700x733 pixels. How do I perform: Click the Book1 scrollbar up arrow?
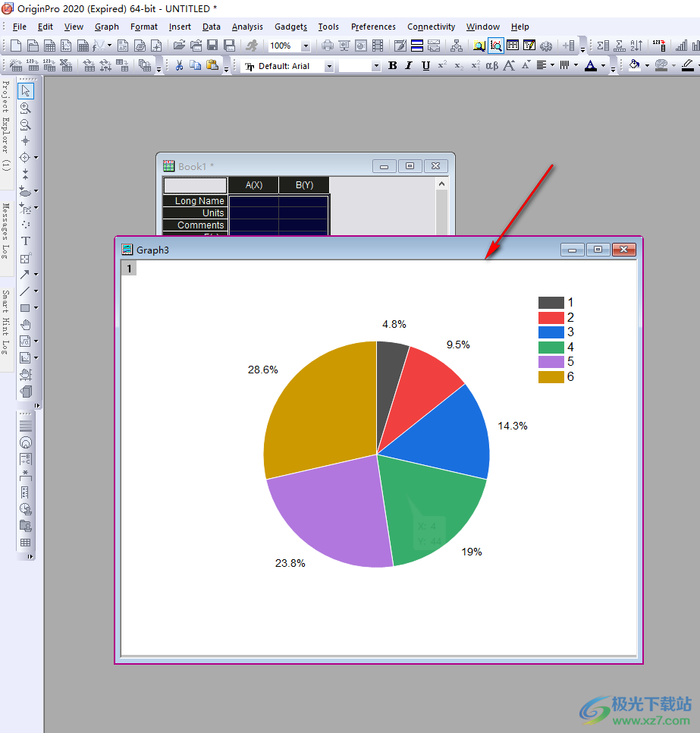[x=441, y=184]
